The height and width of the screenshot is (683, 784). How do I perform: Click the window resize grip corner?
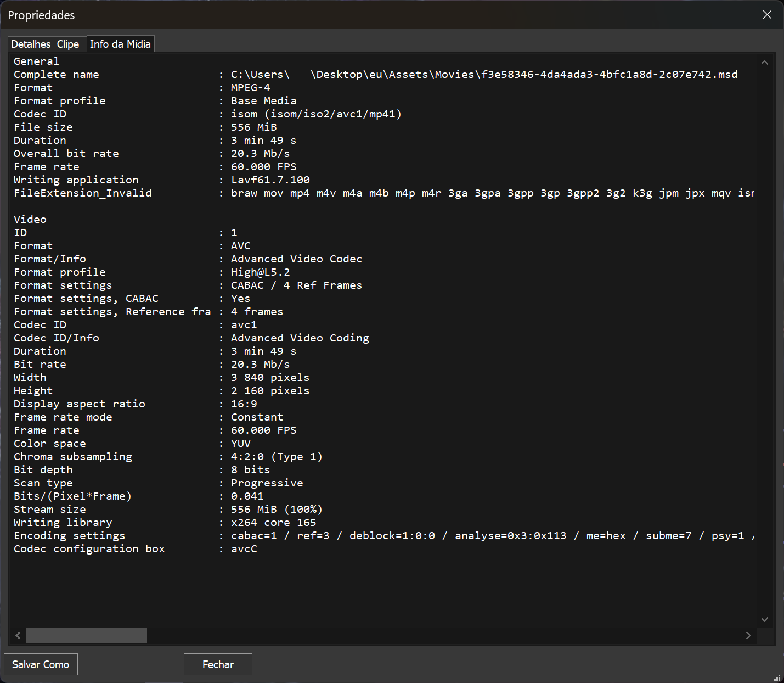coord(777,678)
